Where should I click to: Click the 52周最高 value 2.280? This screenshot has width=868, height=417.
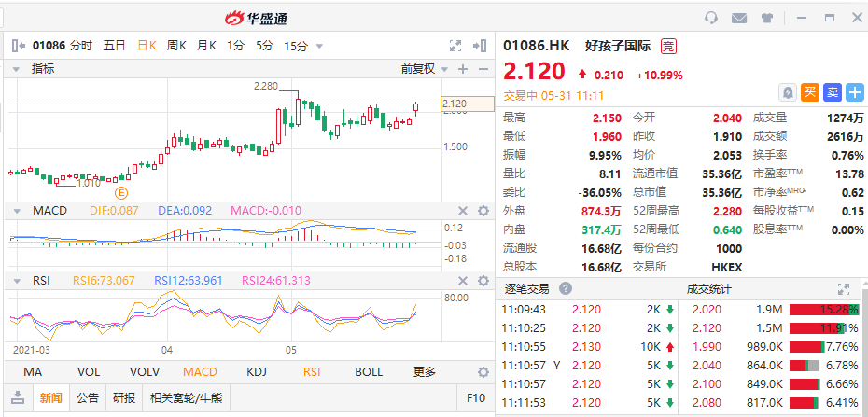click(x=725, y=211)
